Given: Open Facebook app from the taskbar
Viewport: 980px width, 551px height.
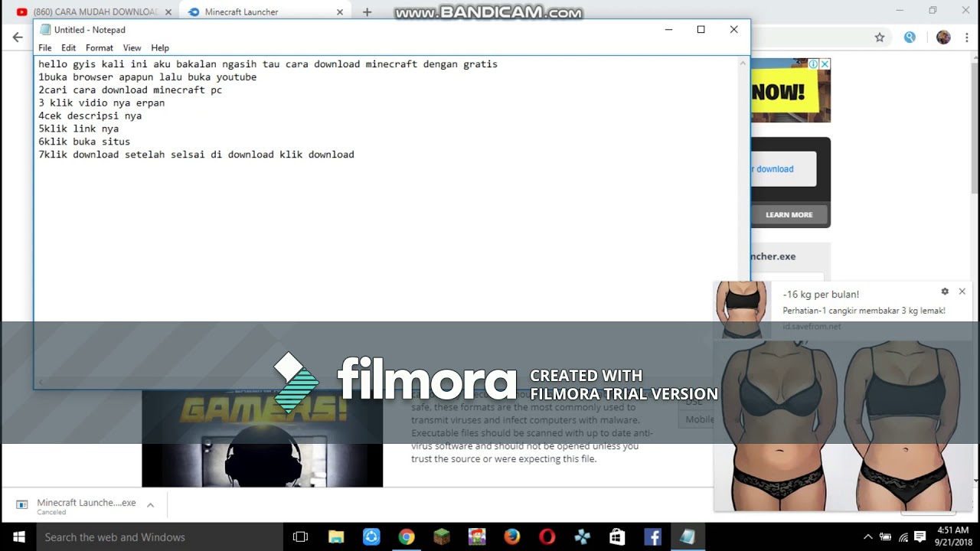Looking at the screenshot, I should [652, 537].
